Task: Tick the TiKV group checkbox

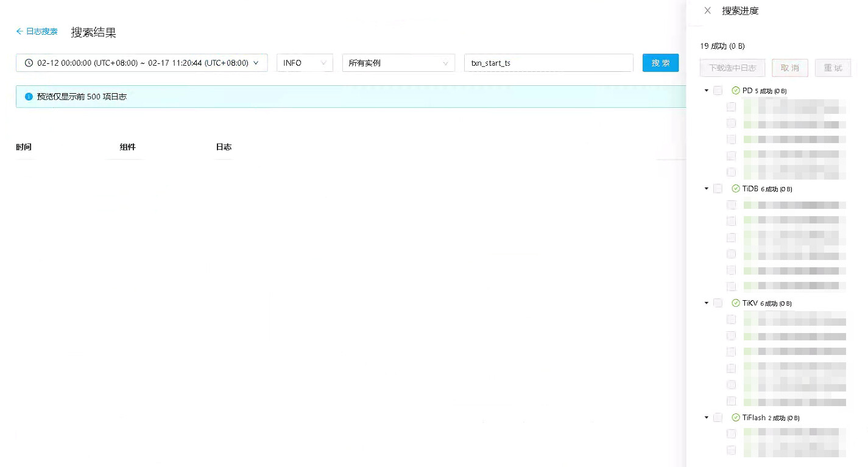Action: 718,303
